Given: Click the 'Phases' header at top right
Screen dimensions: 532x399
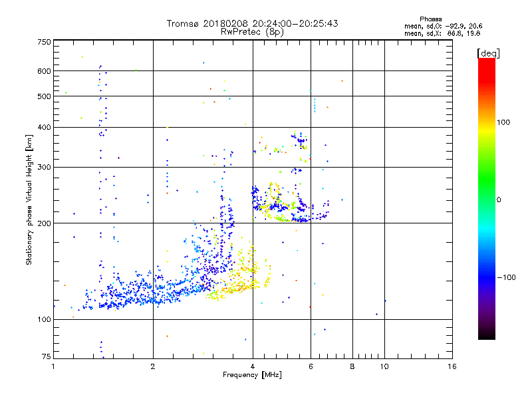Looking at the screenshot, I should point(430,19).
